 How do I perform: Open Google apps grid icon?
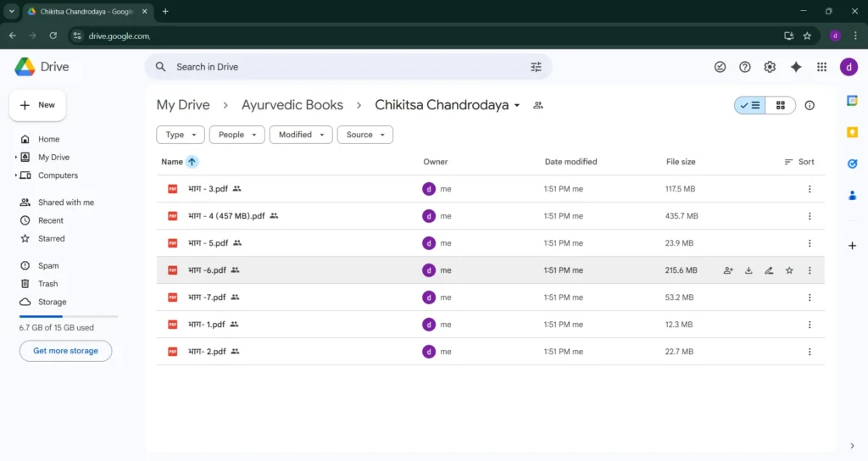click(x=821, y=67)
